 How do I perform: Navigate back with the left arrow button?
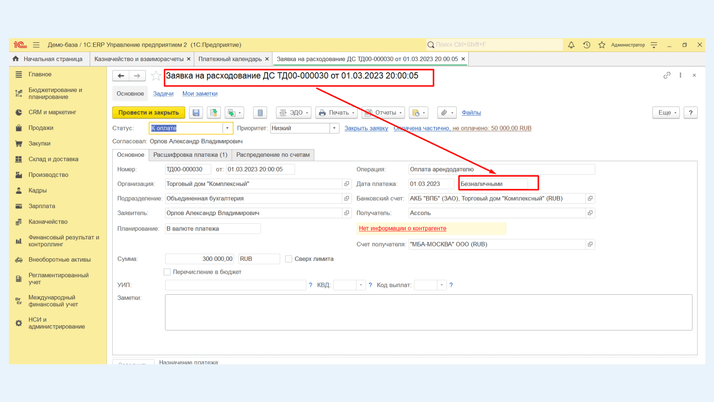[x=121, y=76]
